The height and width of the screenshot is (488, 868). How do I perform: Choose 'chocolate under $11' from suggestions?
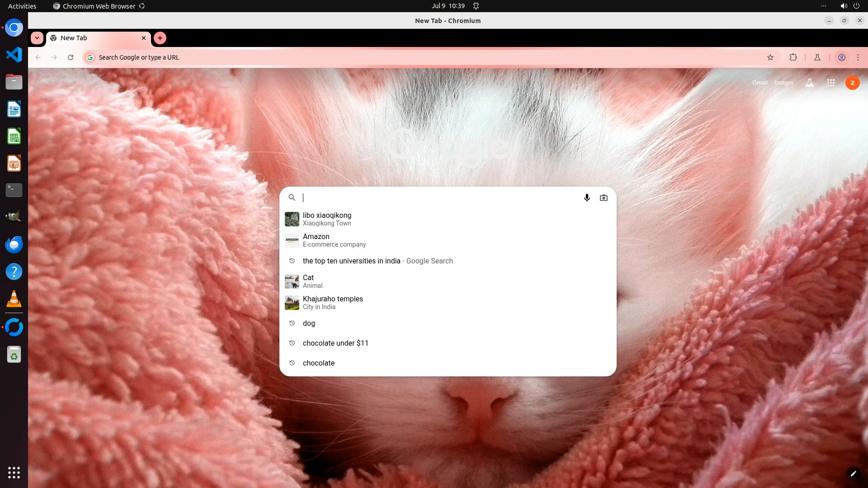click(x=335, y=343)
